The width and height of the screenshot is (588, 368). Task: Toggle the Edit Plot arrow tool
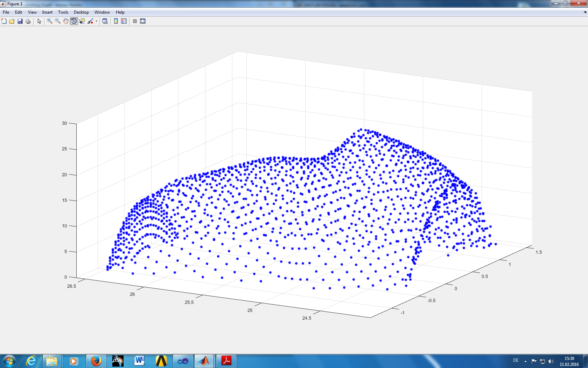coord(39,21)
